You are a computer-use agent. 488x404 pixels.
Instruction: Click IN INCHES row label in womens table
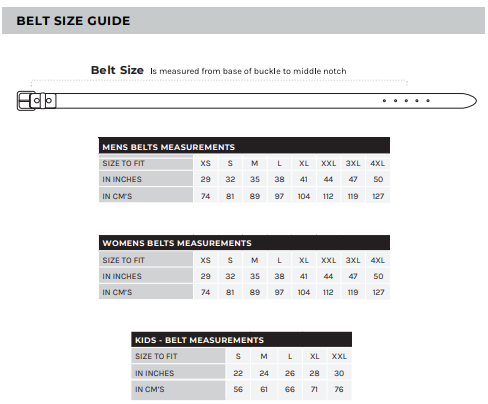coord(122,276)
